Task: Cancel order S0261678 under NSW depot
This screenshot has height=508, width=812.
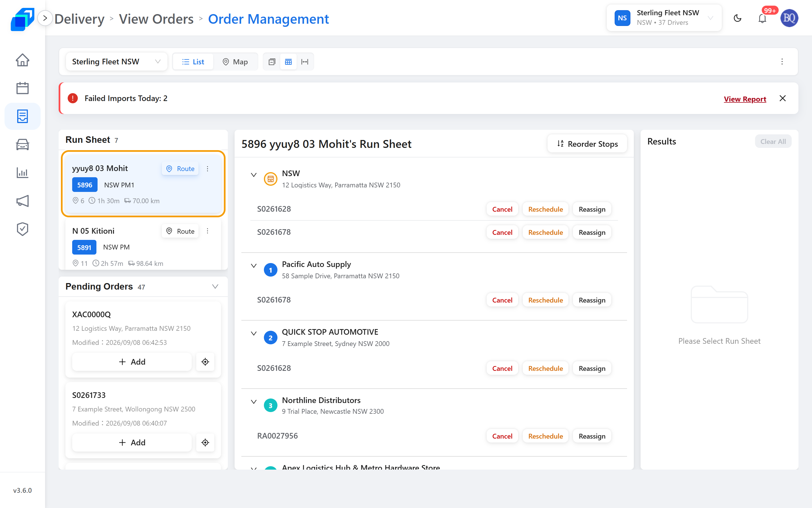Action: (x=502, y=233)
